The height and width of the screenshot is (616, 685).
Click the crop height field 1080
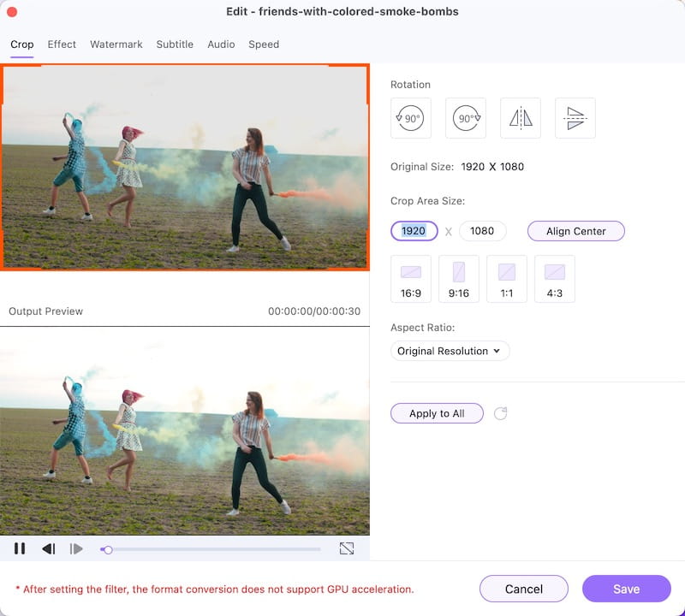[x=482, y=231]
